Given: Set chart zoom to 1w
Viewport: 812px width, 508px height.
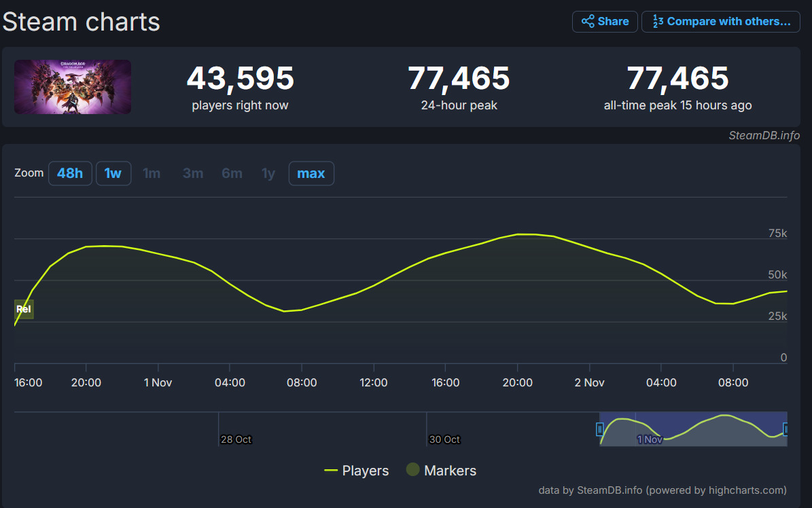Looking at the screenshot, I should click(113, 173).
